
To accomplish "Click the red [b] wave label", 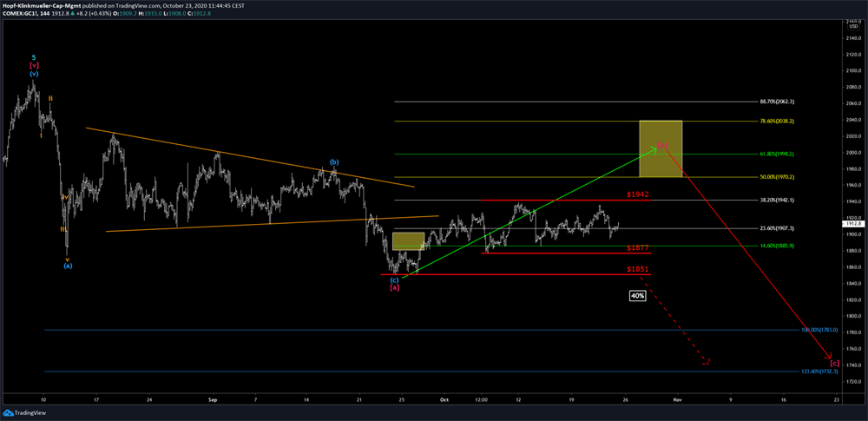I will click(x=661, y=144).
